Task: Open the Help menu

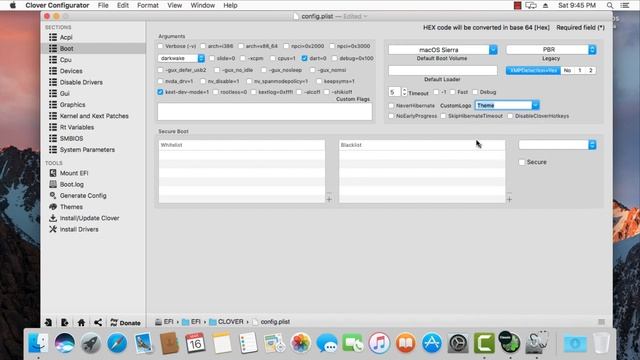Action: click(x=230, y=5)
